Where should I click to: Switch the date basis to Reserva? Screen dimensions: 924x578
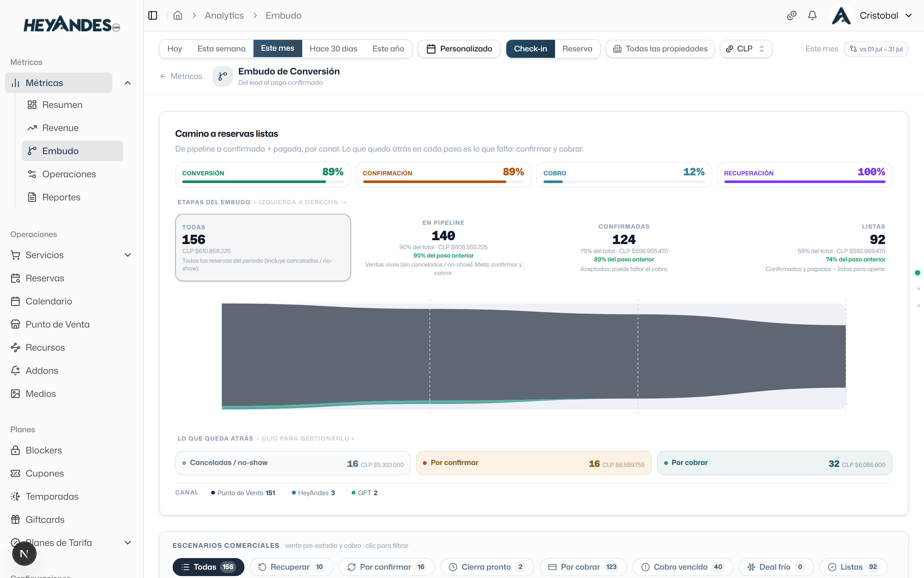(577, 48)
